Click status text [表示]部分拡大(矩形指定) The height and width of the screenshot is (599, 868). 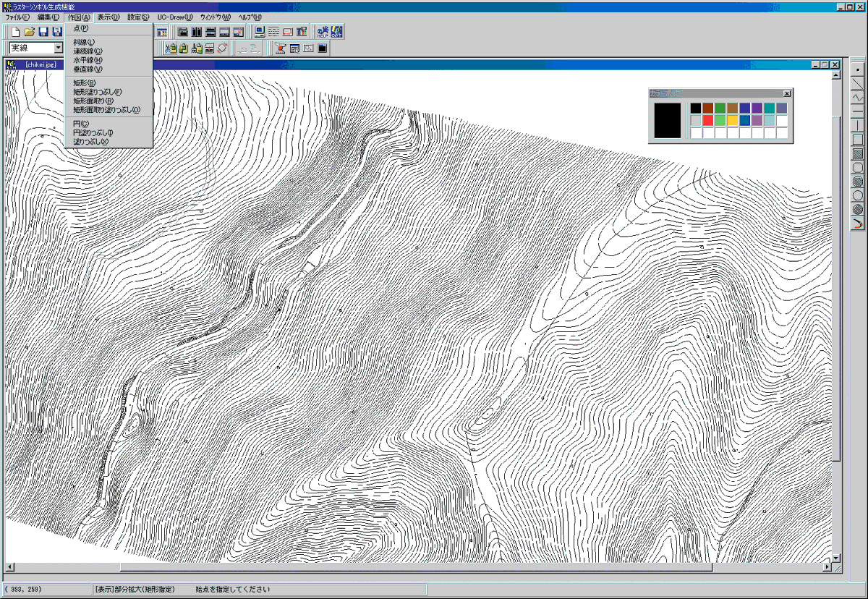135,590
